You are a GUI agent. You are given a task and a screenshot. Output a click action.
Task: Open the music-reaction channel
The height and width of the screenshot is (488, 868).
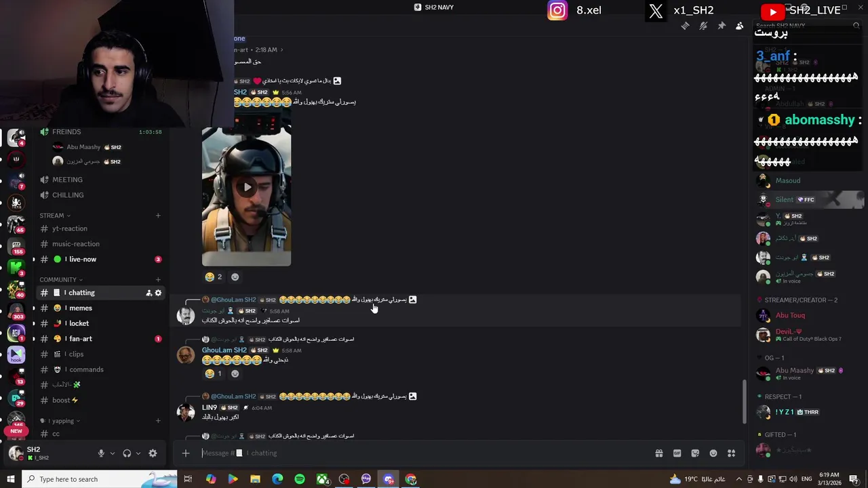(x=100, y=244)
